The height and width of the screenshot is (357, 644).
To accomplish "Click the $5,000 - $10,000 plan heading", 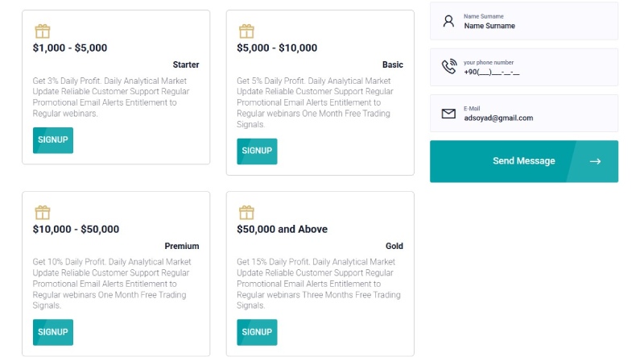I will (x=277, y=48).
